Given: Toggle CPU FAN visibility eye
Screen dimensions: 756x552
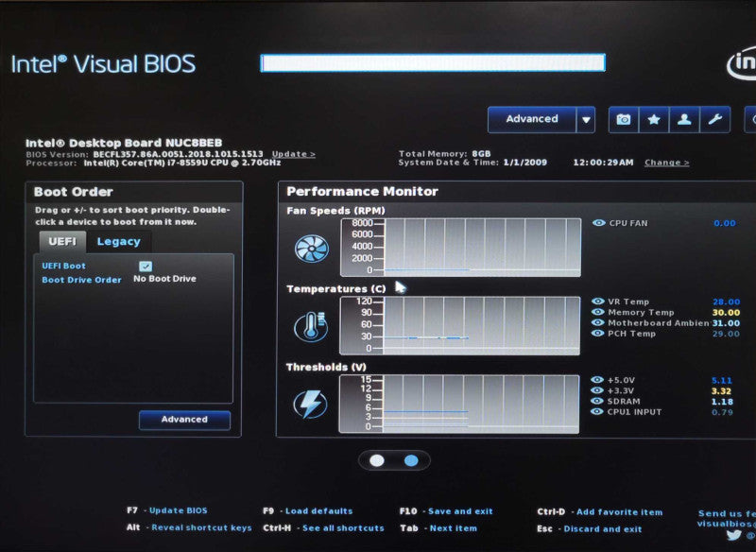Looking at the screenshot, I should coord(599,223).
